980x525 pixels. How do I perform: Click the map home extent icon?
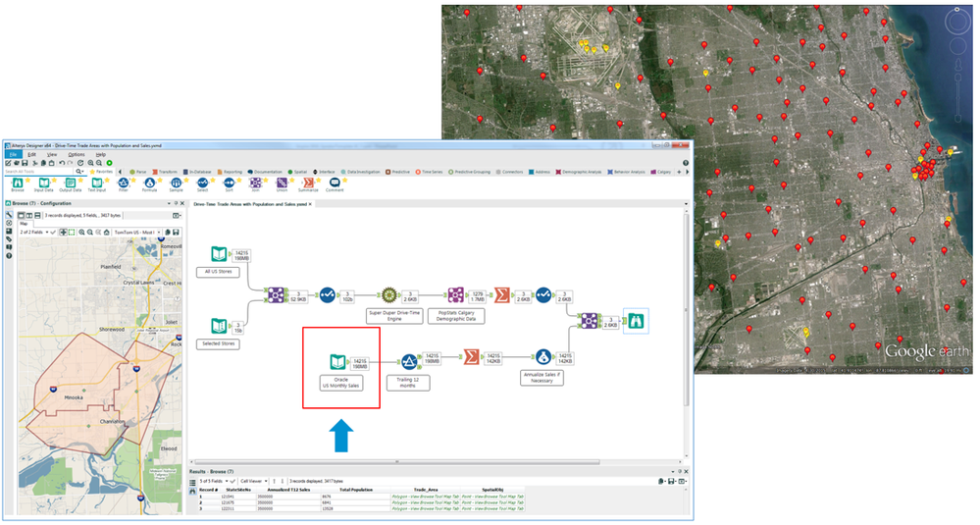coord(106,232)
